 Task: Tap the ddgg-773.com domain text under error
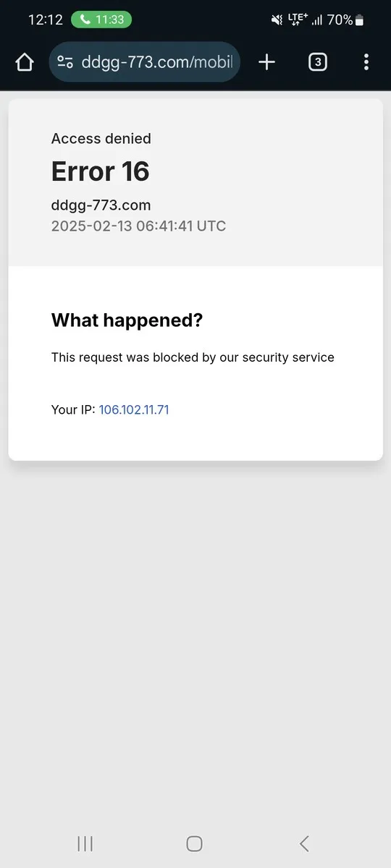click(x=101, y=205)
